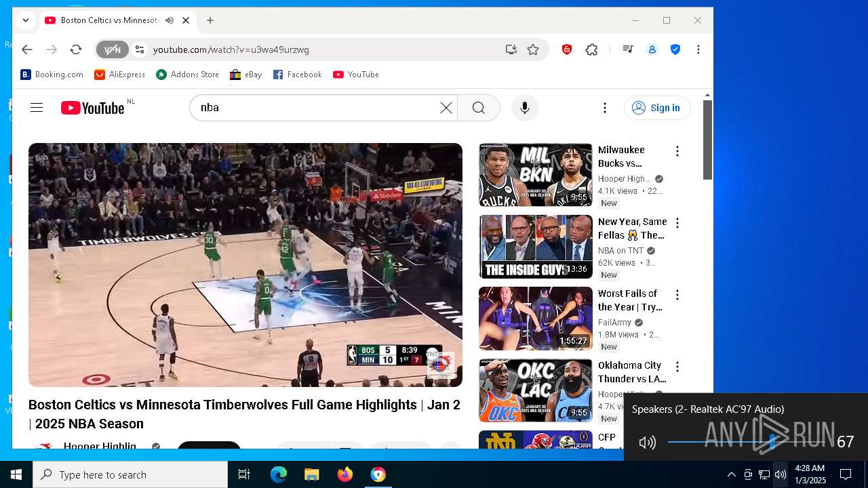Install YouTube app icon in address bar
The width and height of the screenshot is (868, 488).
[511, 49]
